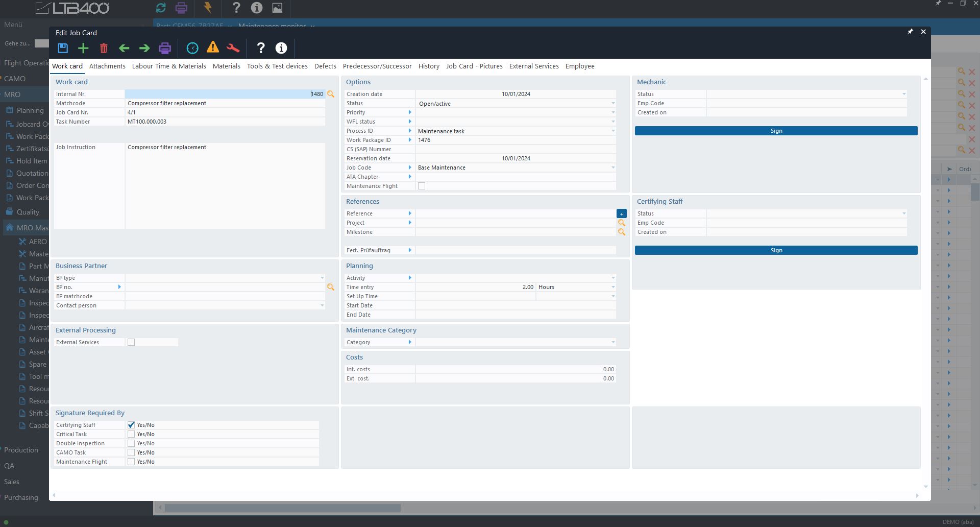Click the blue clock icon in toolbar
The width and height of the screenshot is (980, 527).
tap(192, 48)
